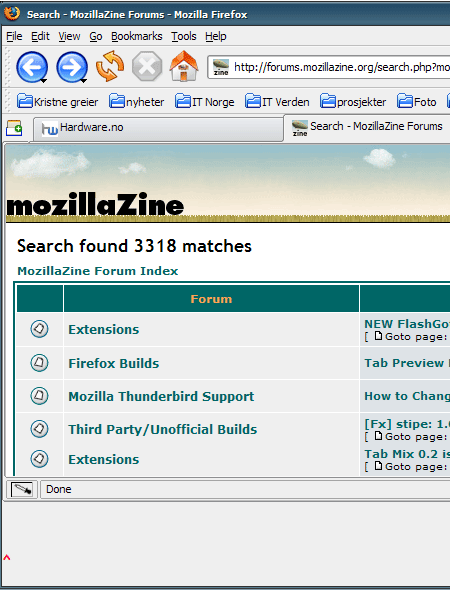Open the Back button history dropdown arrow
This screenshot has height=590, width=450.
coord(44,80)
